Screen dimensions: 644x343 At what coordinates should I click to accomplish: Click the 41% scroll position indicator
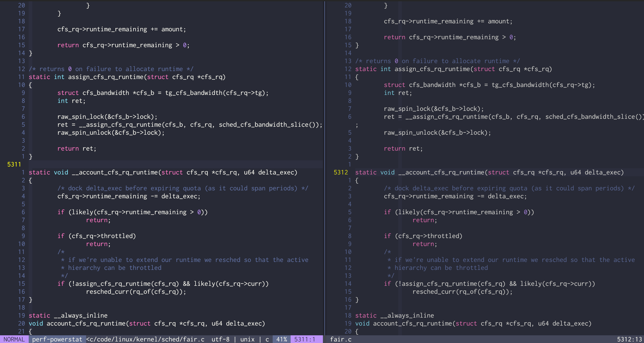[281, 339]
